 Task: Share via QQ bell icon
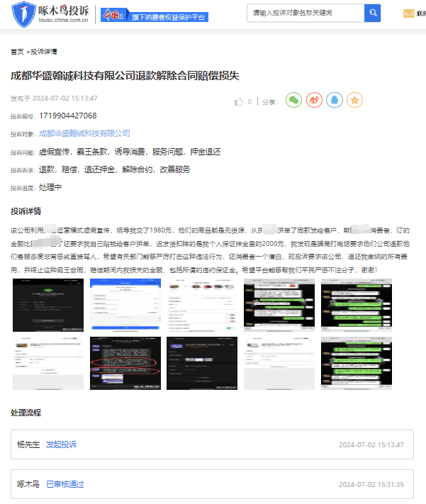coord(335,100)
